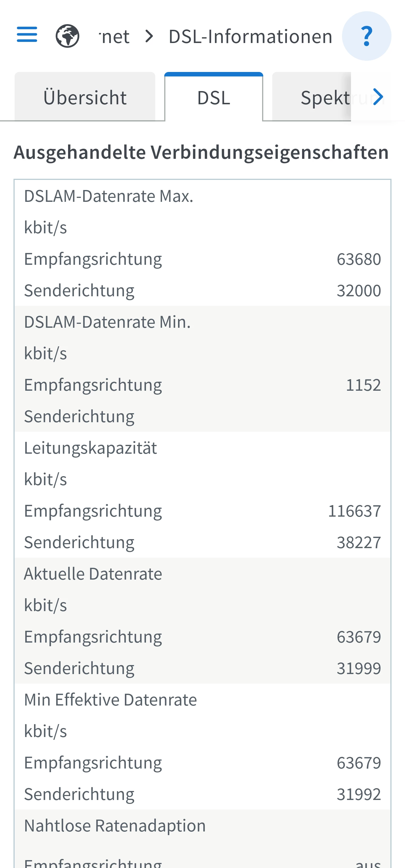Click the Ausgehandelte Verbindungseigenschaften heading
The height and width of the screenshot is (868, 405).
click(201, 152)
